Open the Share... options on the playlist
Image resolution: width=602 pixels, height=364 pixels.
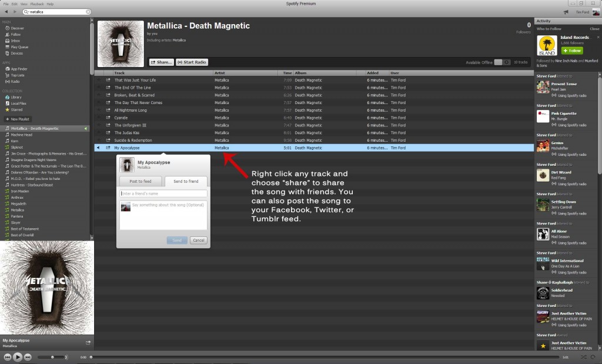pyautogui.click(x=161, y=62)
